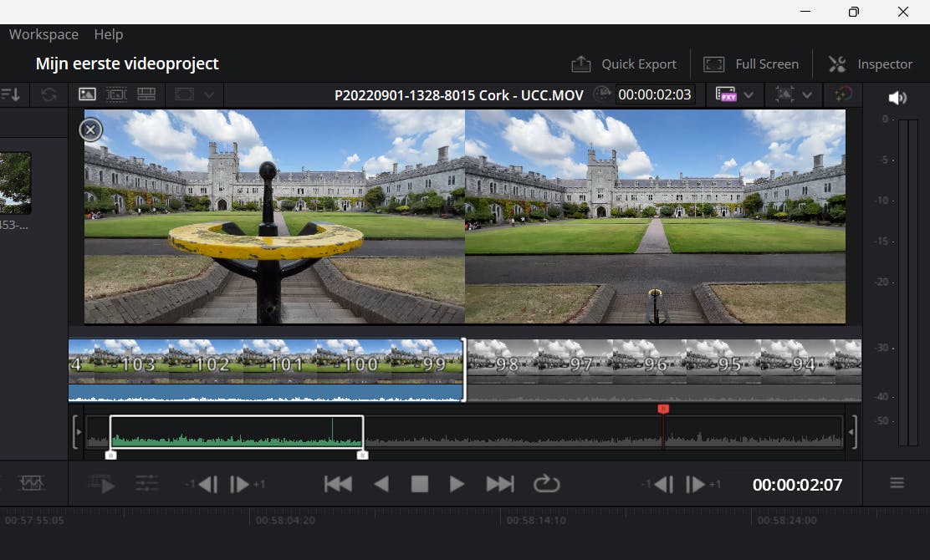Open the Workspace menu
The image size is (930, 560).
point(43,34)
